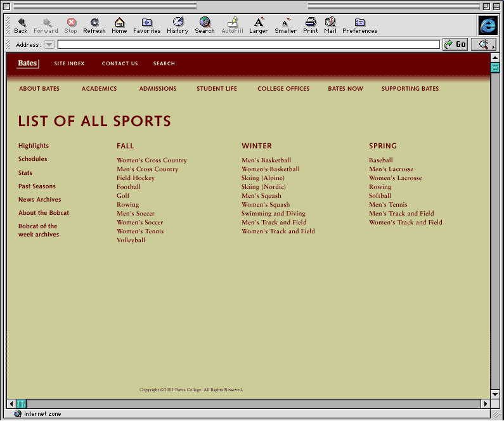The width and height of the screenshot is (504, 421).
Task: Open the CONTACT US link
Action: click(x=120, y=63)
